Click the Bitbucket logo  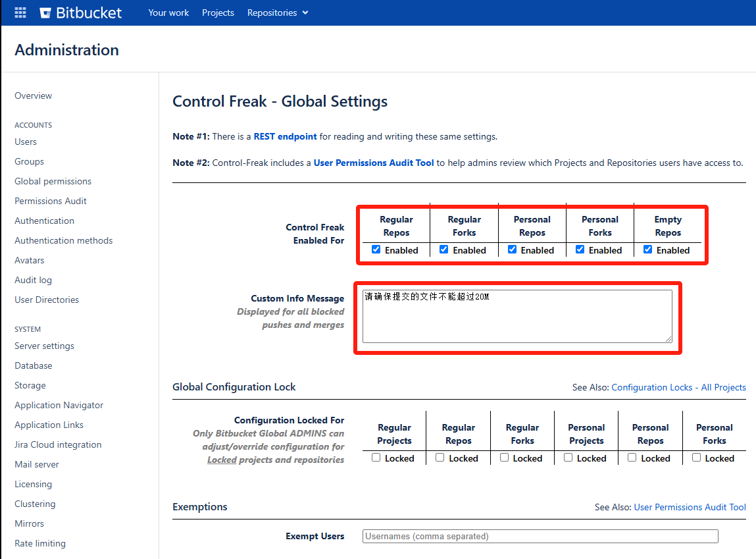tap(80, 13)
